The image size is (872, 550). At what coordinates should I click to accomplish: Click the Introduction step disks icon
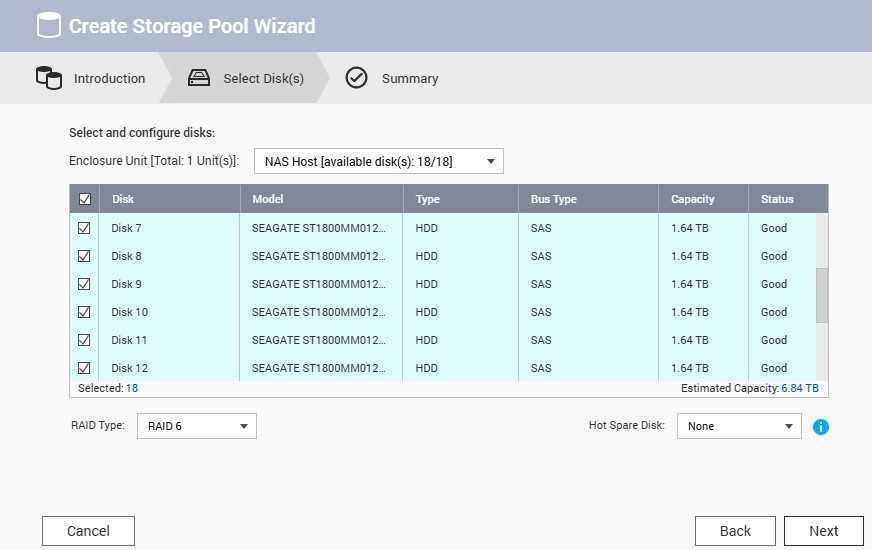click(48, 78)
